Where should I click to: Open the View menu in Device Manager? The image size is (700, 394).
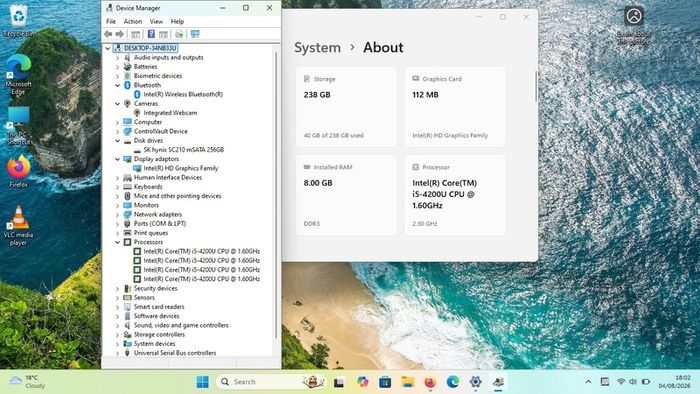click(156, 21)
